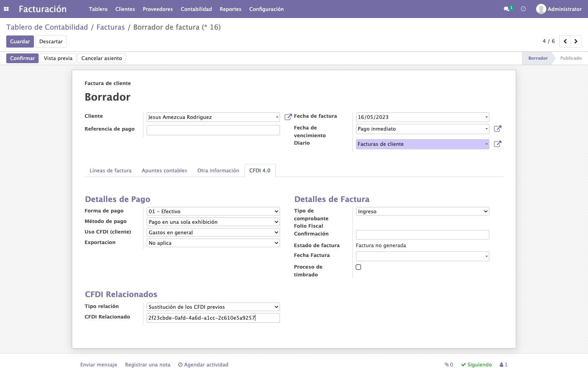Go to previous record arrow
This screenshot has height=368, width=588.
click(565, 41)
